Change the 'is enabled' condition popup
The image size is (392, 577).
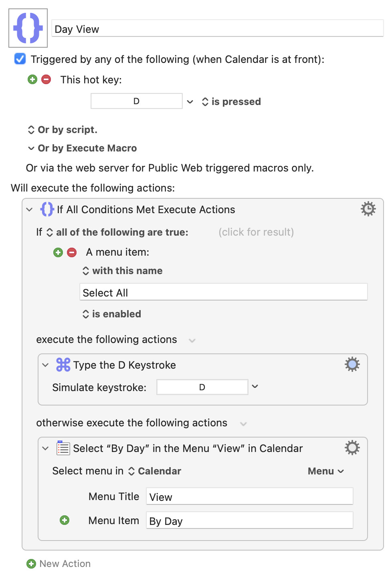coord(112,314)
